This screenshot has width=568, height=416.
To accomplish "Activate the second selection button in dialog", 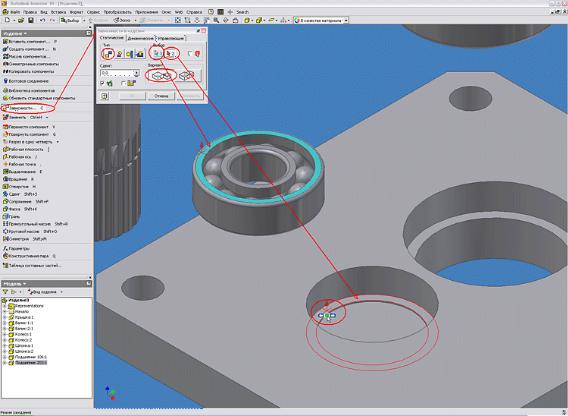I will click(170, 54).
